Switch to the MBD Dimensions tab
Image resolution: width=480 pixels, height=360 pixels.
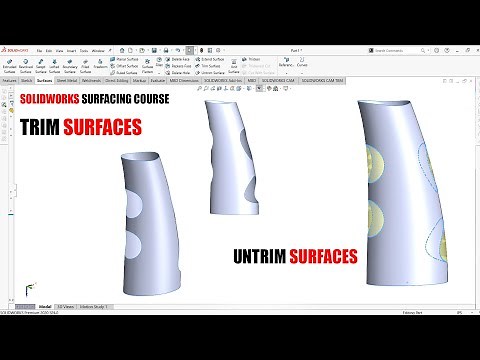[x=184, y=81]
